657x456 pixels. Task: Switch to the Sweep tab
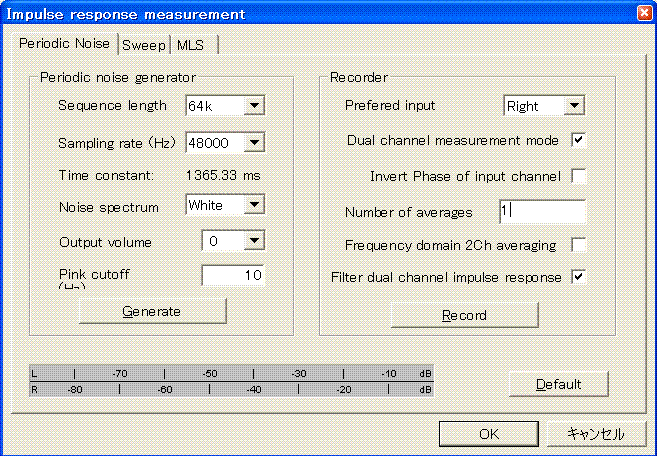pyautogui.click(x=143, y=45)
